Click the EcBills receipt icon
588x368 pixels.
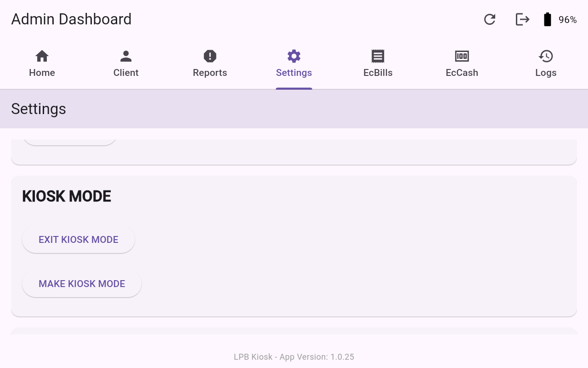pos(378,56)
